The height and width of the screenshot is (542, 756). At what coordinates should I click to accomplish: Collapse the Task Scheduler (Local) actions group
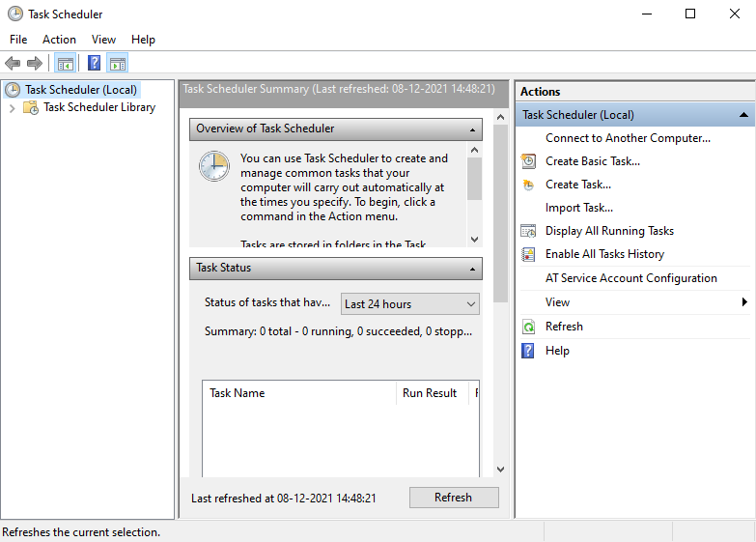coord(743,115)
